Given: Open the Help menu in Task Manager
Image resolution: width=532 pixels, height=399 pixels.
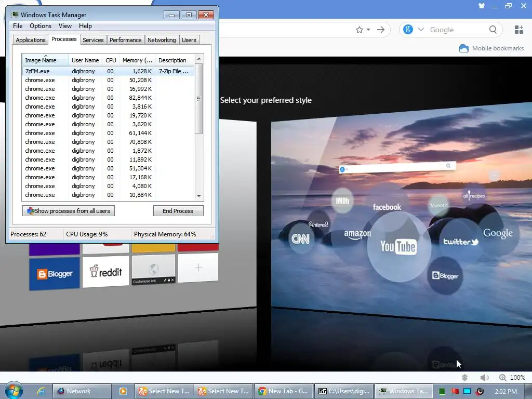Looking at the screenshot, I should pos(85,26).
